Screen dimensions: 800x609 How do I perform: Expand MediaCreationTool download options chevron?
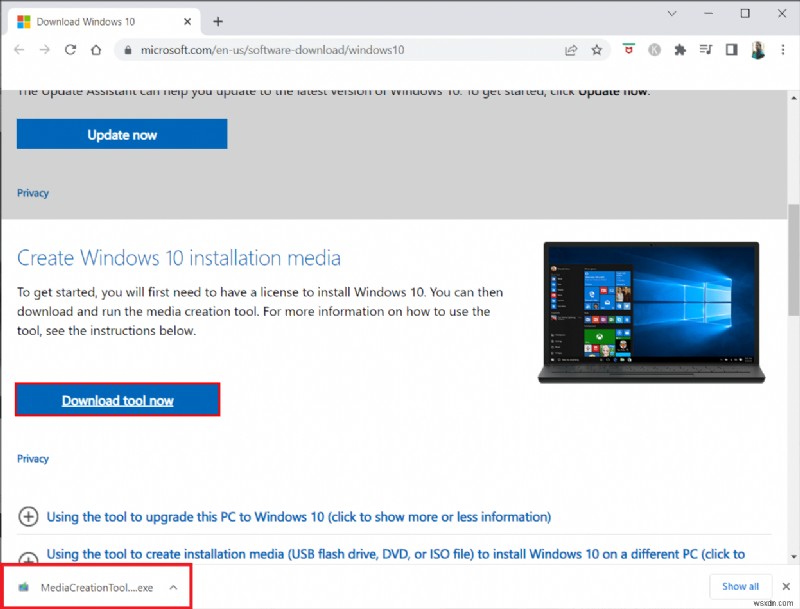tap(174, 588)
